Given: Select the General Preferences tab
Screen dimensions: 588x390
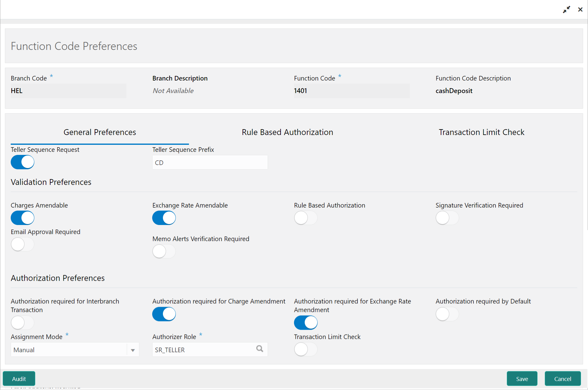Looking at the screenshot, I should click(100, 132).
